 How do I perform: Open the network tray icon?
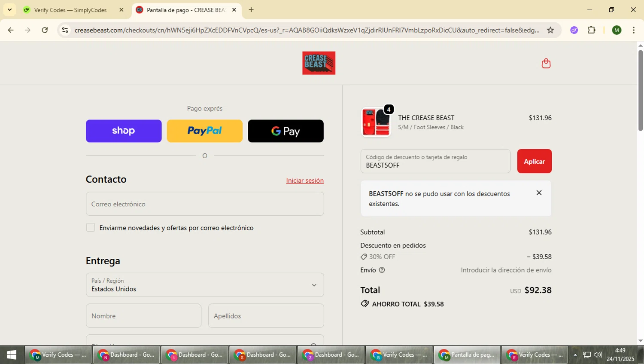(587, 355)
